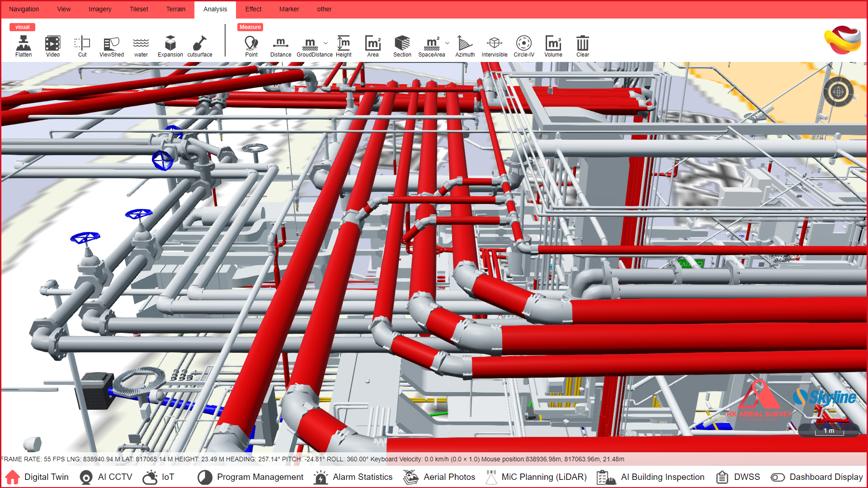Image resolution: width=868 pixels, height=488 pixels.
Task: Expand the GroudDistance dropdown arrow
Action: (x=325, y=43)
